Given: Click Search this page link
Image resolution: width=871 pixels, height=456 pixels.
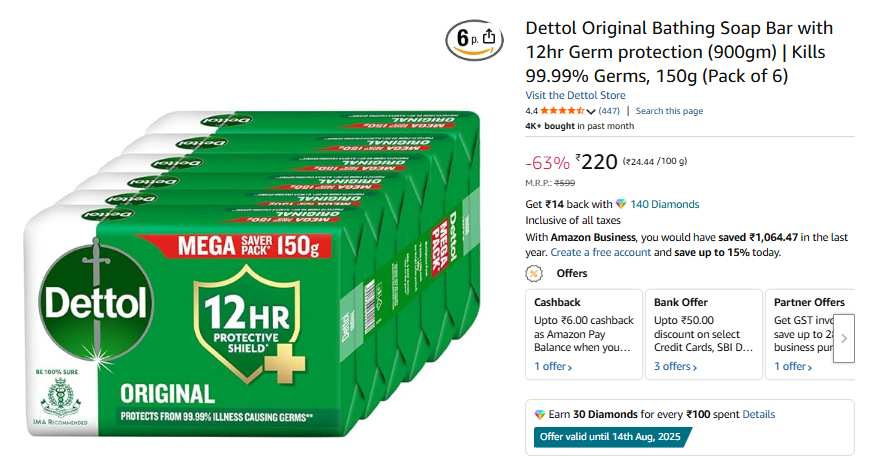Looking at the screenshot, I should pyautogui.click(x=669, y=111).
